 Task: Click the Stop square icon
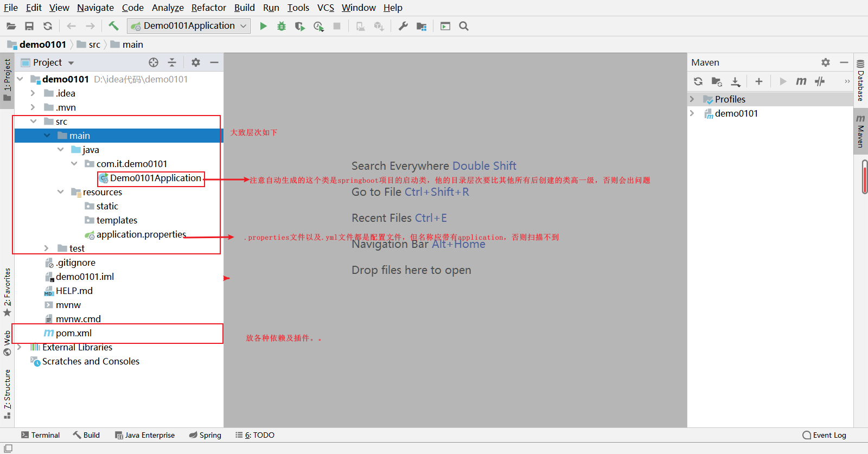point(337,26)
